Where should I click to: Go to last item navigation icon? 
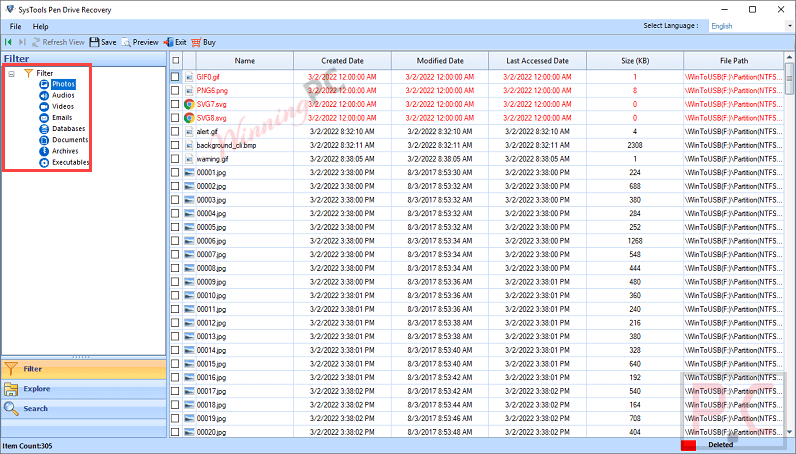point(22,42)
